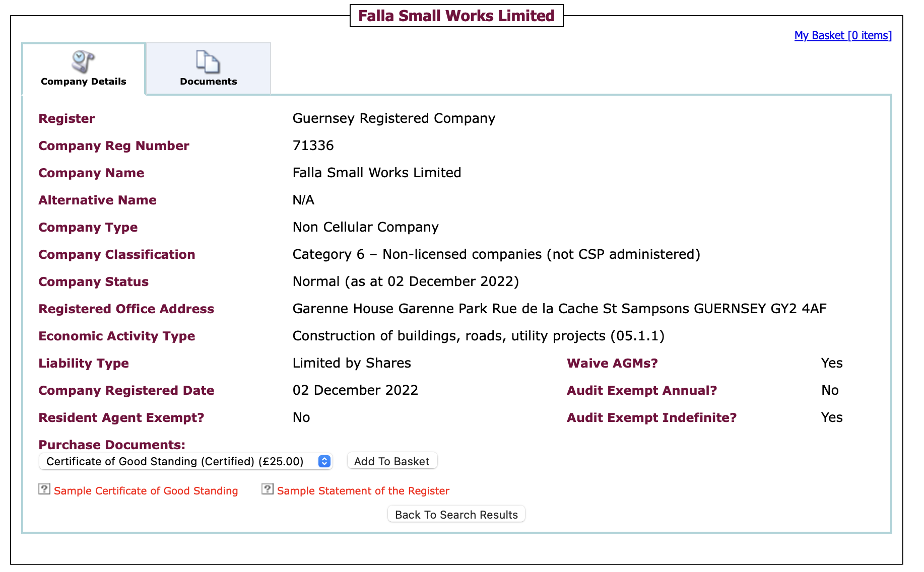Image resolution: width=924 pixels, height=572 pixels.
Task: Open the Certificate of Good Standing dropdown
Action: point(185,461)
